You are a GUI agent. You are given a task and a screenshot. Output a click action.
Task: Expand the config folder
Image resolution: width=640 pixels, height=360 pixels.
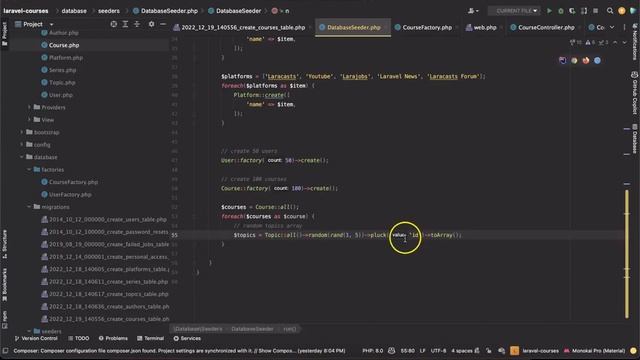tap(22, 144)
